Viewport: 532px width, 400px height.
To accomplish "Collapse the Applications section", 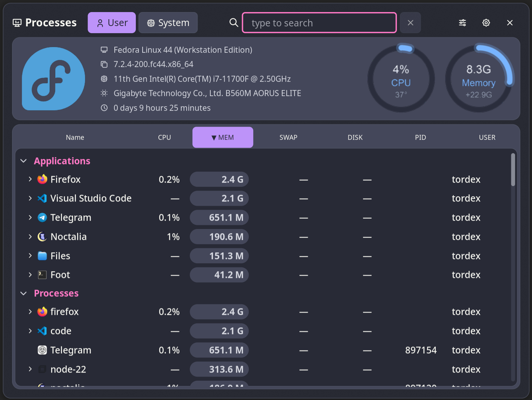I will [23, 161].
